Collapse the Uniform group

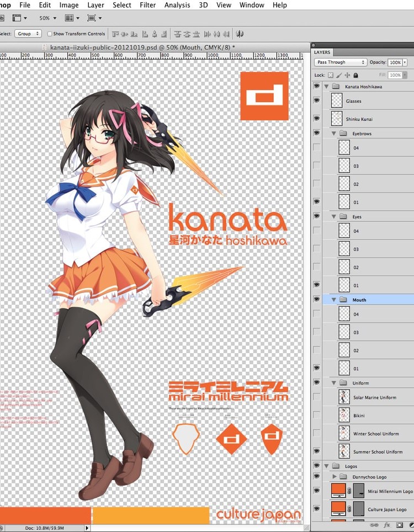pos(333,383)
